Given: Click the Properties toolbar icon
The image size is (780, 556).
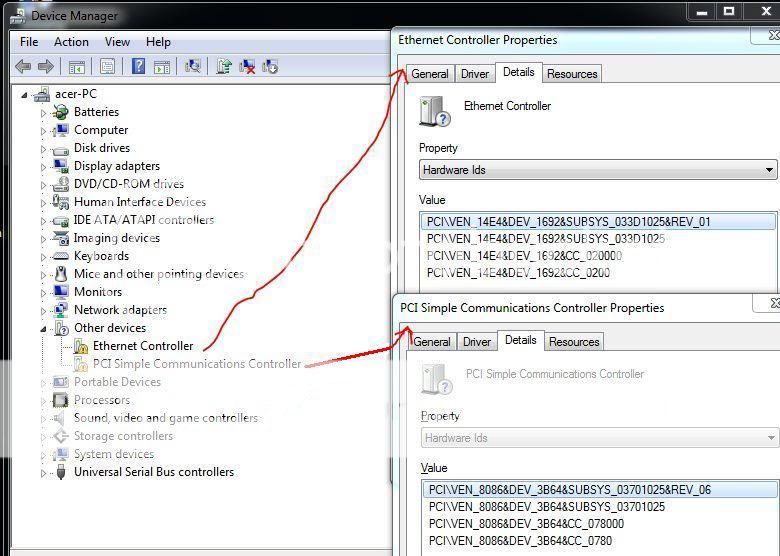Looking at the screenshot, I should tap(107, 67).
